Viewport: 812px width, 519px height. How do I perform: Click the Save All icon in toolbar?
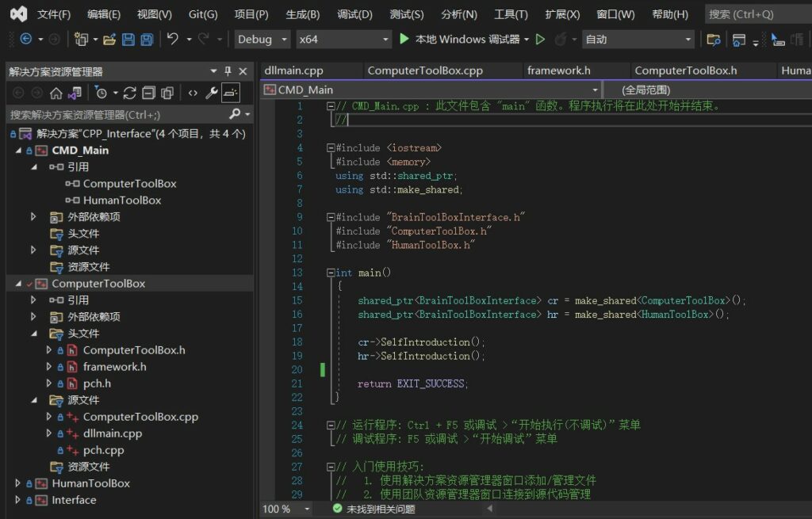(147, 40)
